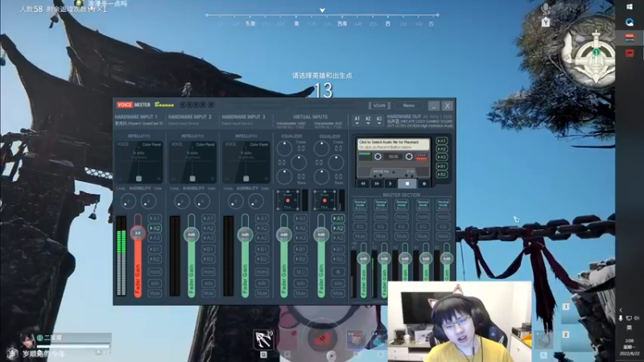Screen dimensions: 644x362
Task: Open EQ on B2 master bus
Action: point(444,226)
